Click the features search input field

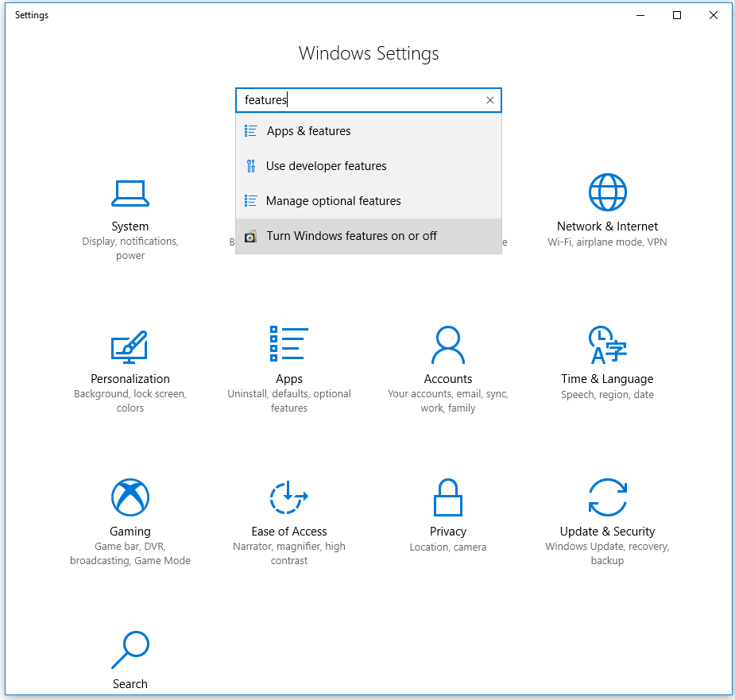pos(369,100)
